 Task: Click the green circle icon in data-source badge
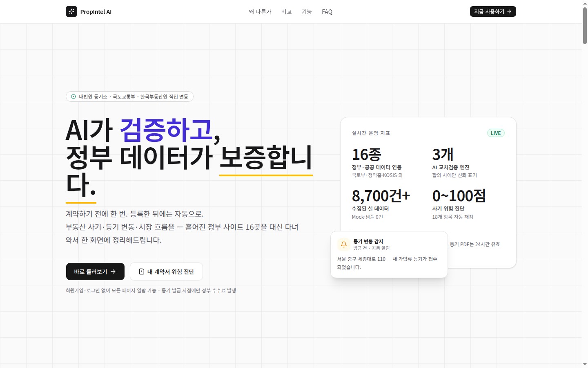(x=73, y=96)
